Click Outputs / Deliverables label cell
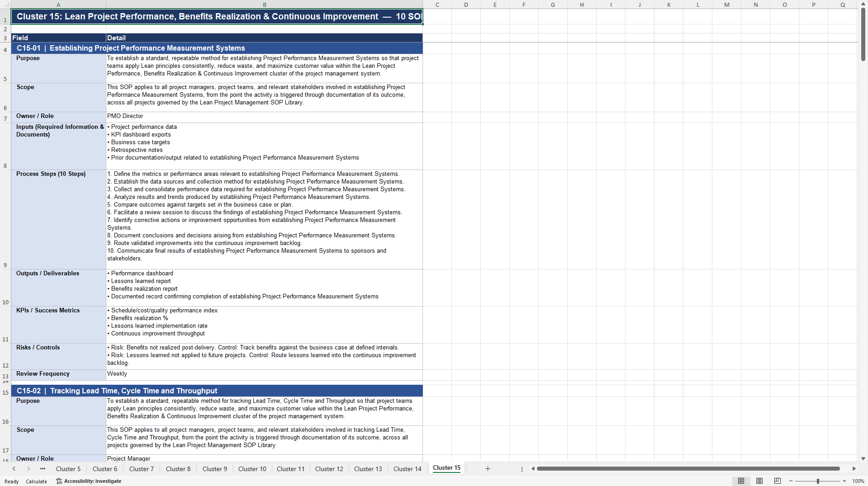868x486 pixels. (59, 288)
